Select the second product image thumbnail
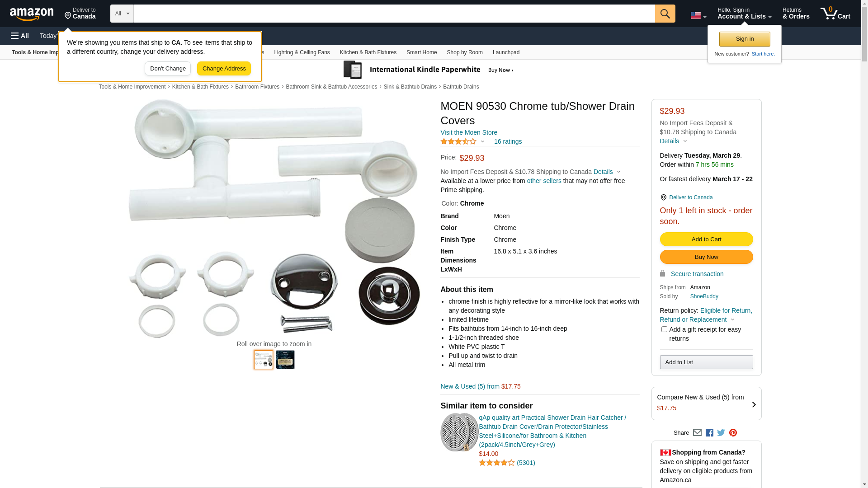The width and height of the screenshot is (868, 488). tap(285, 360)
